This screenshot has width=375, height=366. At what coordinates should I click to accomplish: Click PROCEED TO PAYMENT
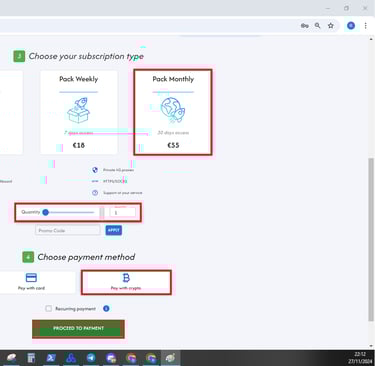(x=79, y=328)
